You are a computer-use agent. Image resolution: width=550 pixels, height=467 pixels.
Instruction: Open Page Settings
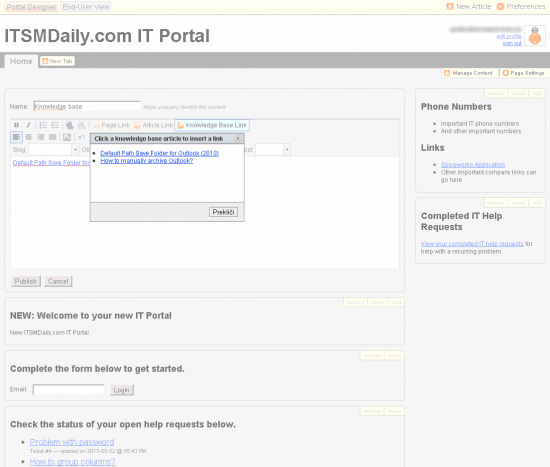[523, 73]
